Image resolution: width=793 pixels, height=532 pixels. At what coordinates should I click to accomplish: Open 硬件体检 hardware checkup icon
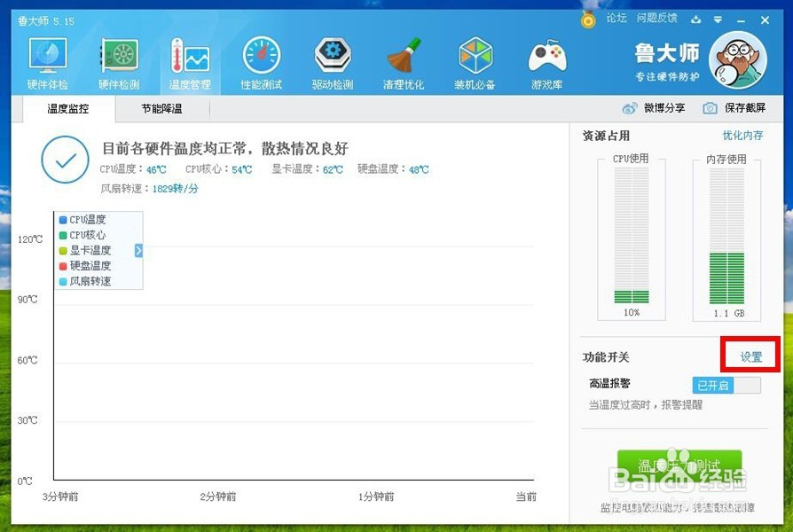tap(48, 56)
